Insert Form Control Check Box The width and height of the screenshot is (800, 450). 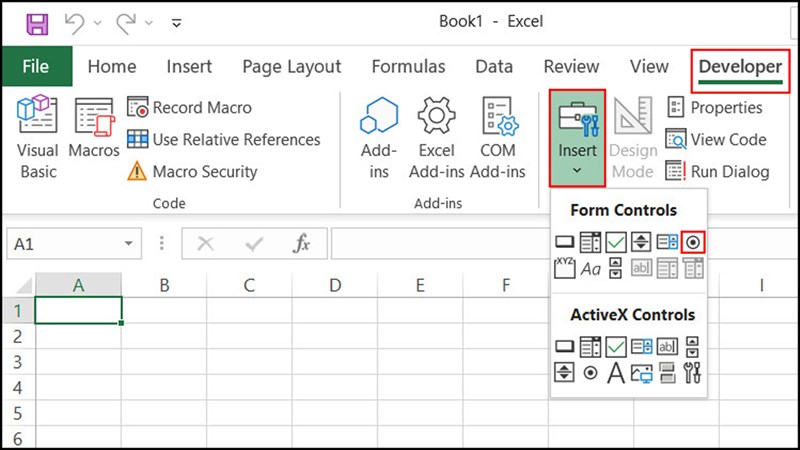(x=616, y=242)
